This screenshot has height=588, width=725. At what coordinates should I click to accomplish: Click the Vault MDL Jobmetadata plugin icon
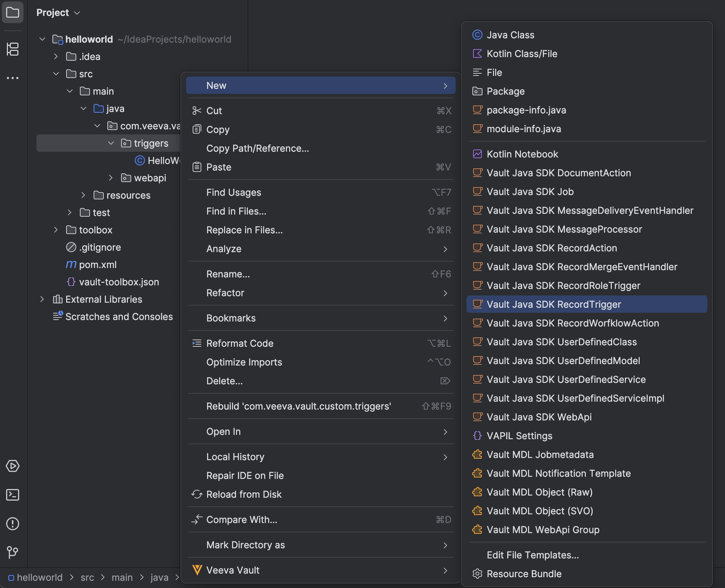477,454
